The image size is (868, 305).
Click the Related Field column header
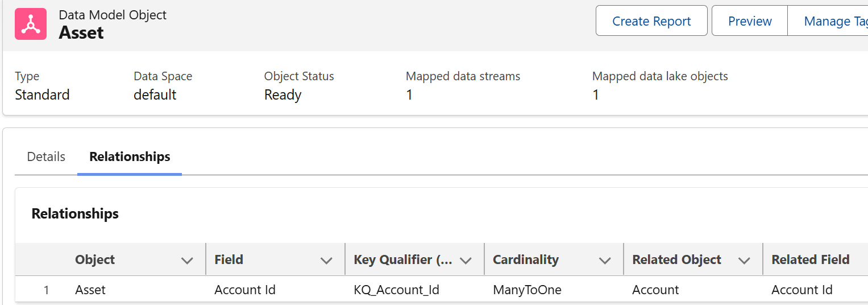coord(810,259)
